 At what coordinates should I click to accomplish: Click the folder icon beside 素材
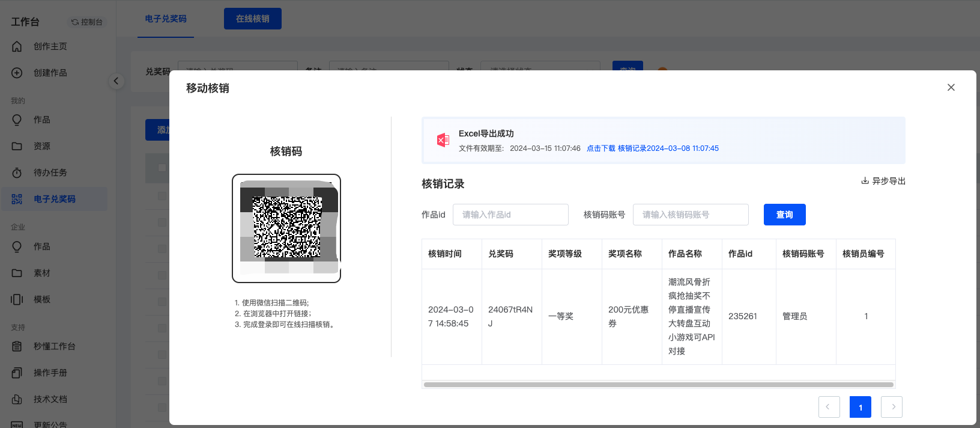click(x=17, y=273)
